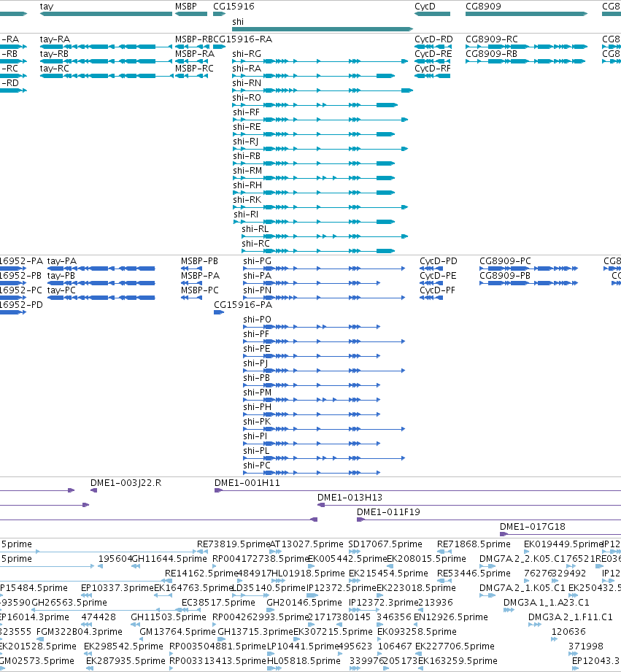Select the EC38517.5prime EST label
This screenshot has width=621, height=672.
click(x=218, y=603)
